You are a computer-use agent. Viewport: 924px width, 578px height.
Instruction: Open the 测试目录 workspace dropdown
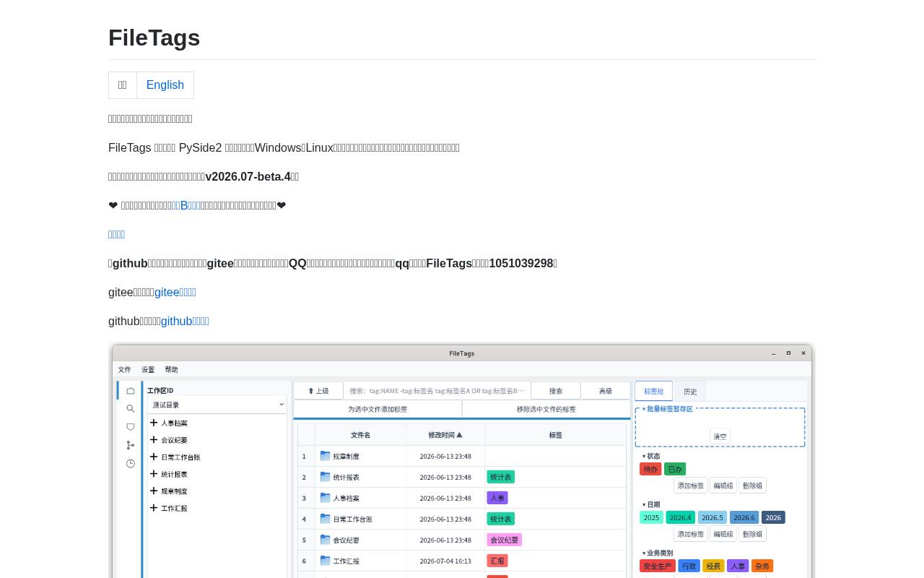click(x=217, y=405)
